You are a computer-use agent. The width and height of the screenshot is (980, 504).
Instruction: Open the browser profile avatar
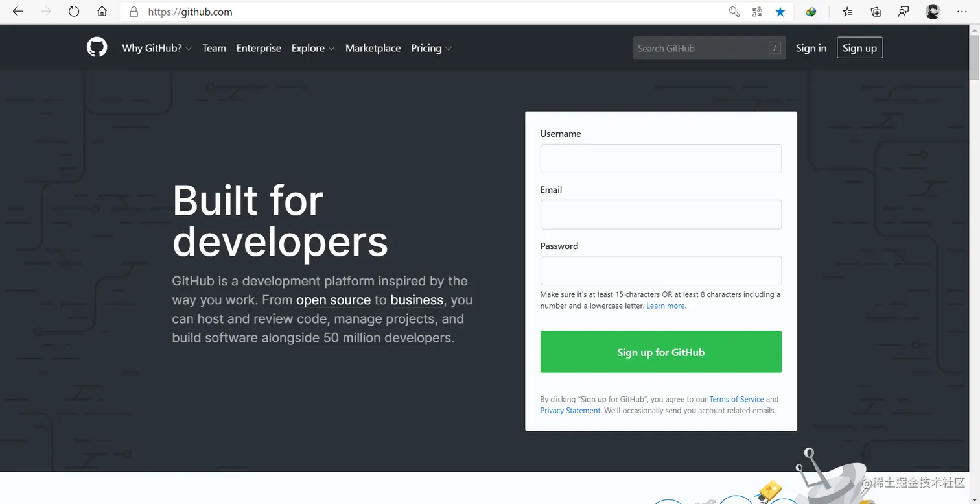point(933,12)
